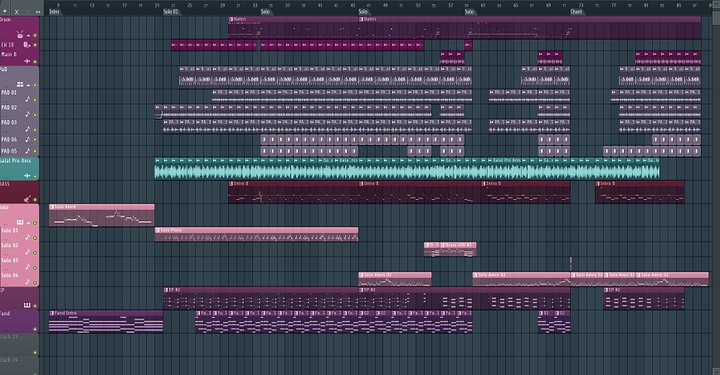Mute the EP track
This screenshot has height=375, width=720.
[35, 306]
